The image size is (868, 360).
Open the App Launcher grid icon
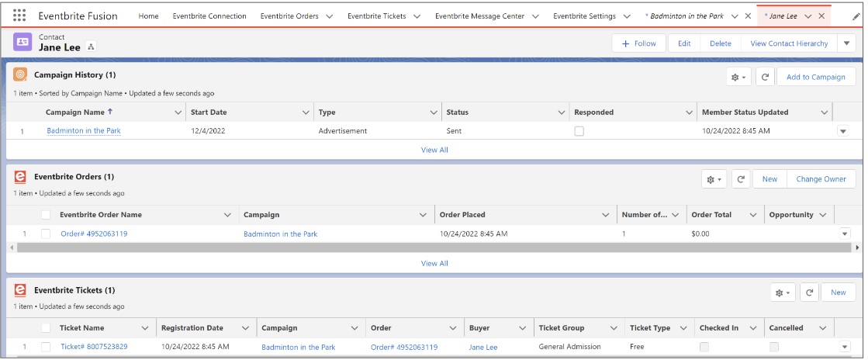(20, 16)
